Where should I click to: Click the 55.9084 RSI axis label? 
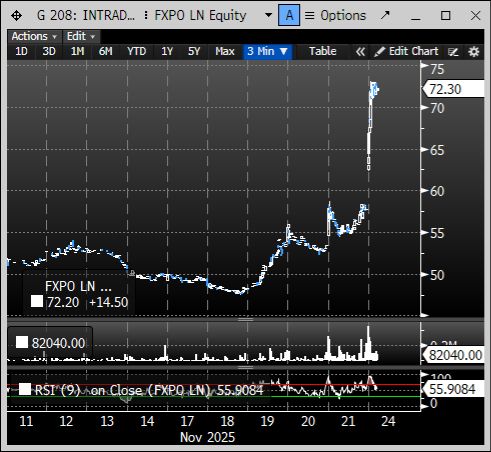(453, 389)
